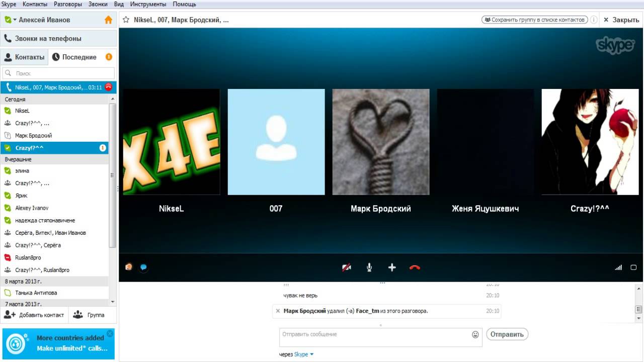Open Звонки на телефоны dialer
The image size is (644, 362).
click(x=59, y=38)
